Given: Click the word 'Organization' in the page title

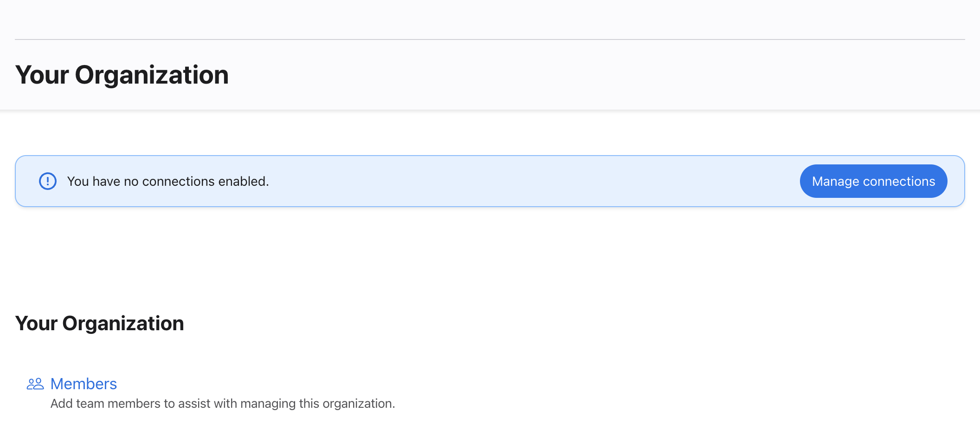Looking at the screenshot, I should tap(152, 75).
